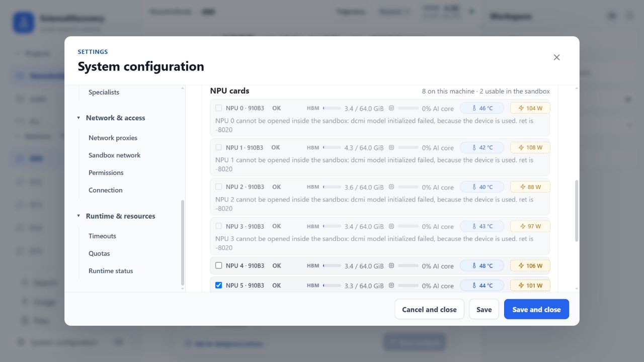This screenshot has width=644, height=362.
Task: Click the lightning bolt icon beside 108 W
Action: coord(521,147)
